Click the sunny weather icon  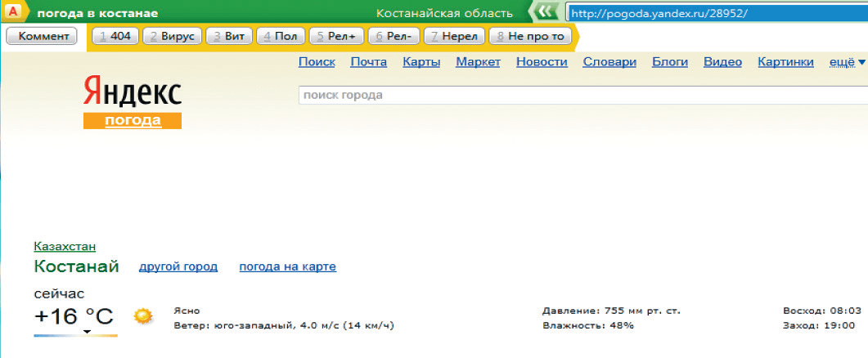[142, 316]
